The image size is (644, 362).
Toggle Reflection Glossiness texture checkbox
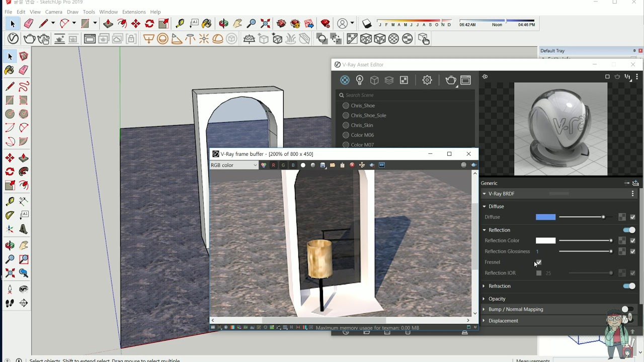(x=632, y=251)
